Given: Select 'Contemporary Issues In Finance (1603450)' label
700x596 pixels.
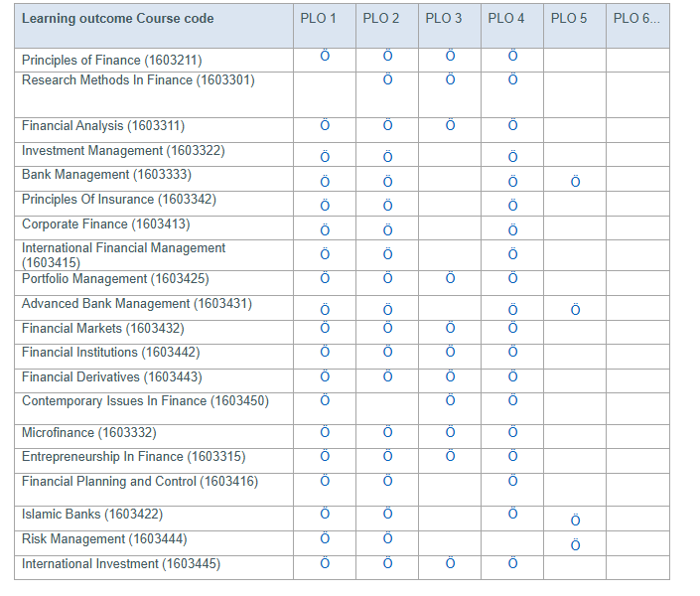Looking at the screenshot, I should (x=146, y=401).
